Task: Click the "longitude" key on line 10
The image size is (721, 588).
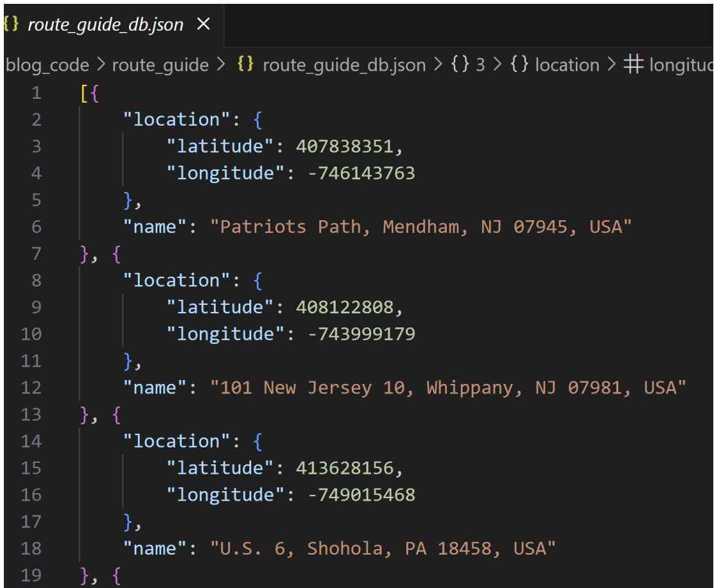Action: [225, 334]
